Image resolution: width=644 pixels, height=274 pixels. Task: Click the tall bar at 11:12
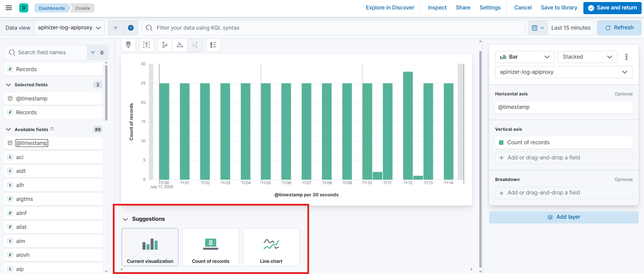(408, 125)
